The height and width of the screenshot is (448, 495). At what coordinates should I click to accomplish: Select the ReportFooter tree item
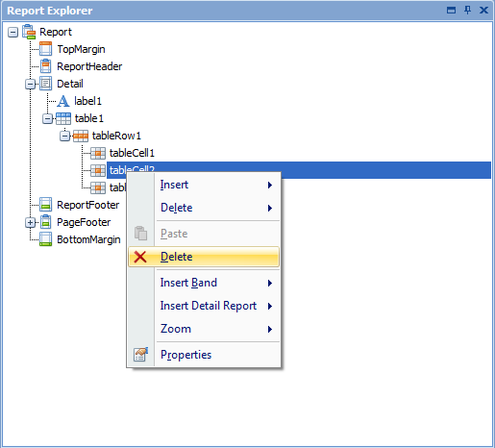88,205
